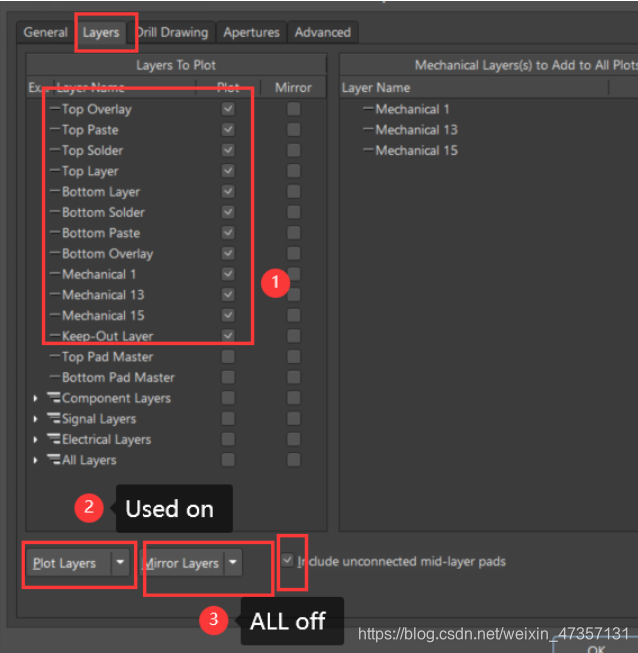The width and height of the screenshot is (638, 653).
Task: Enable Mirror for Top Overlay
Action: pos(294,109)
